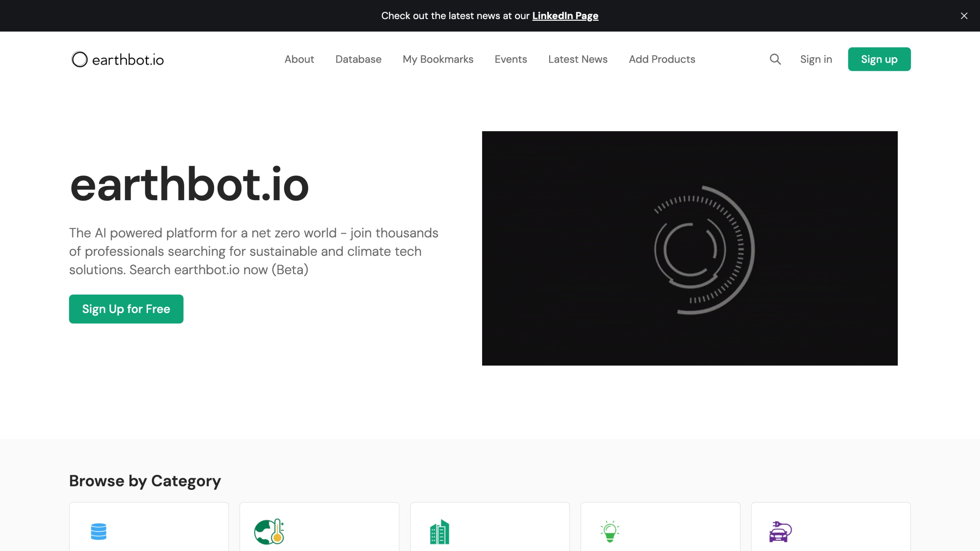Screen dimensions: 980x551
Task: Open My Bookmarks
Action: [x=438, y=59]
